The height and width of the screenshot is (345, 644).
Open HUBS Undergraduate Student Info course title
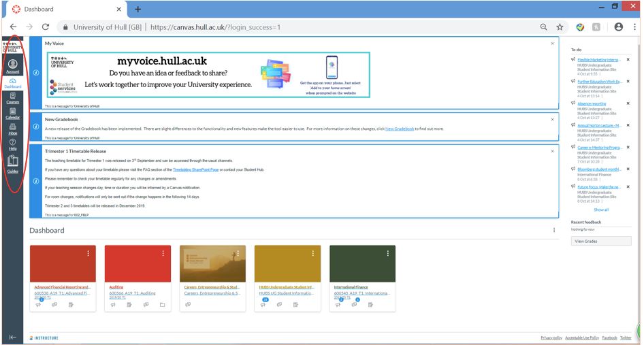click(x=287, y=287)
